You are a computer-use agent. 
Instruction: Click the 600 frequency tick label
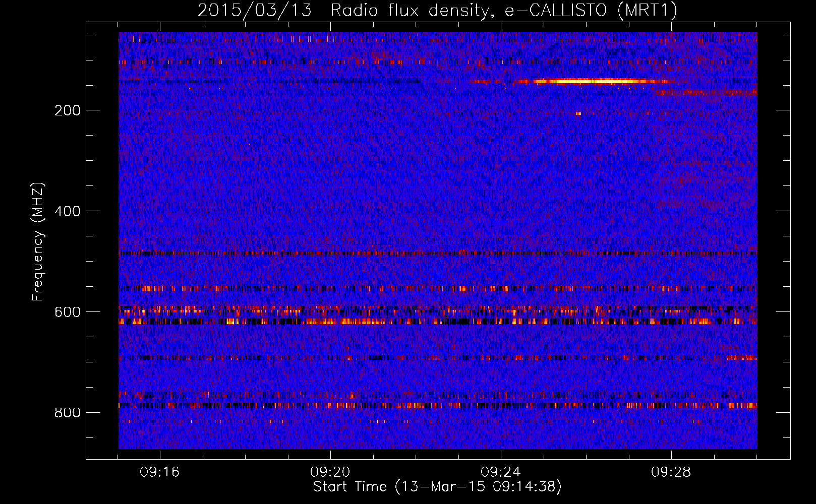pos(68,312)
